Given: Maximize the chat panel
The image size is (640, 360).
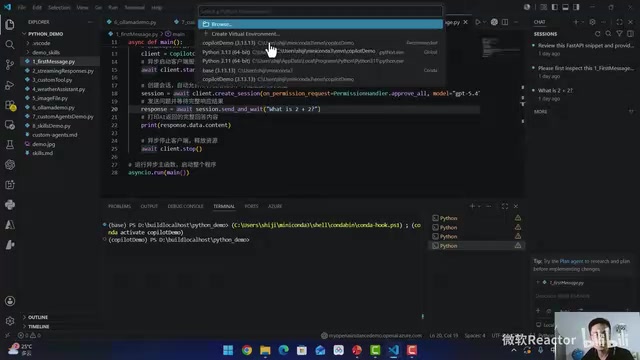Looking at the screenshot, I should click(x=620, y=22).
